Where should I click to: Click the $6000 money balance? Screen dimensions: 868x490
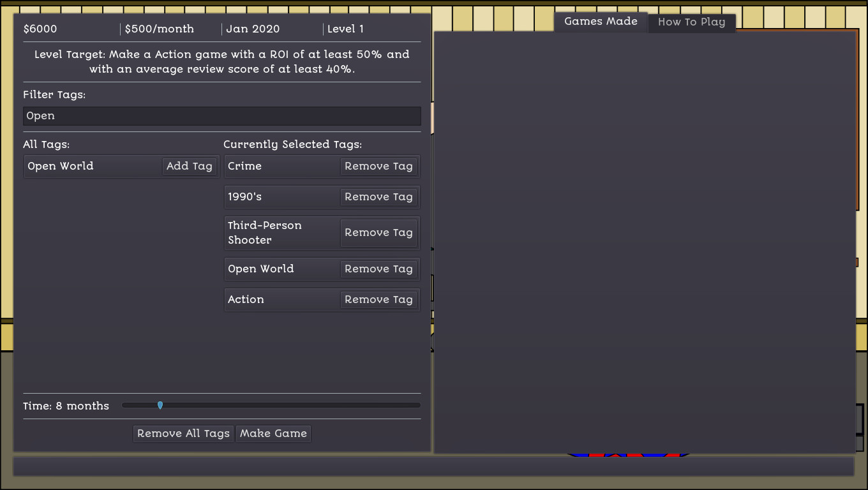click(x=40, y=29)
